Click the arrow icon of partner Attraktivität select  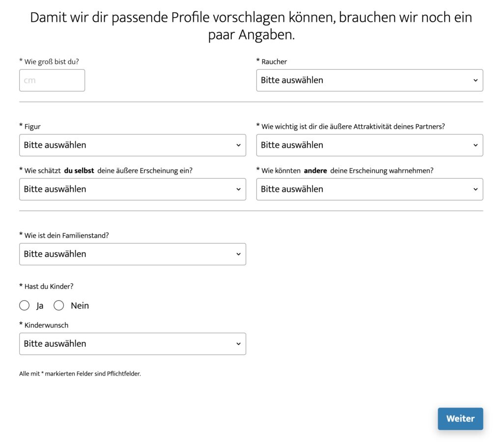475,145
